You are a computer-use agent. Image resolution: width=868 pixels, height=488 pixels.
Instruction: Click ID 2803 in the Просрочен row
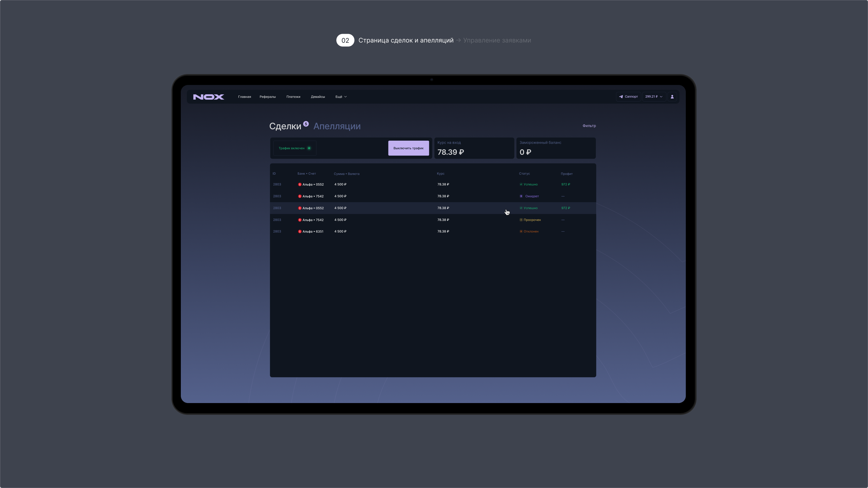coord(277,220)
